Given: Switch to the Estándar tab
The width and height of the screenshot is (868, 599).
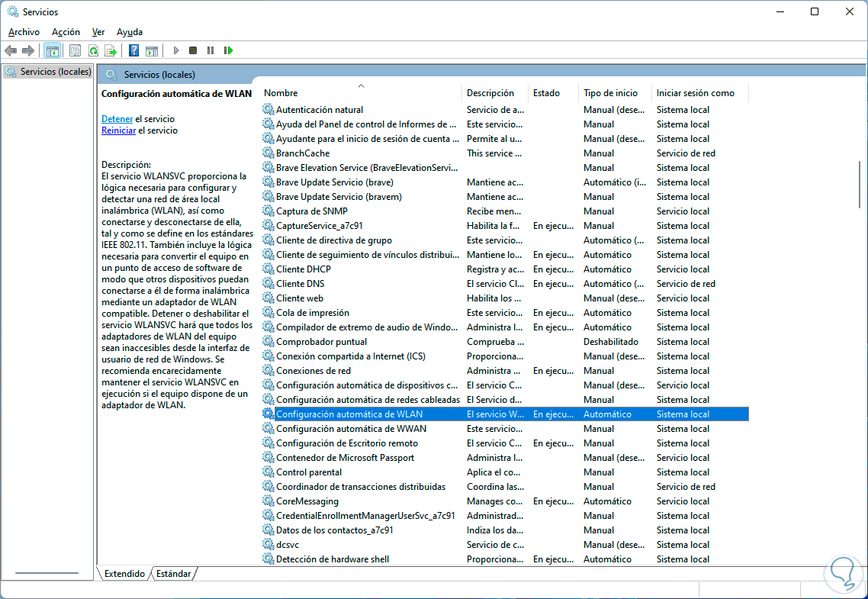Looking at the screenshot, I should tap(173, 573).
